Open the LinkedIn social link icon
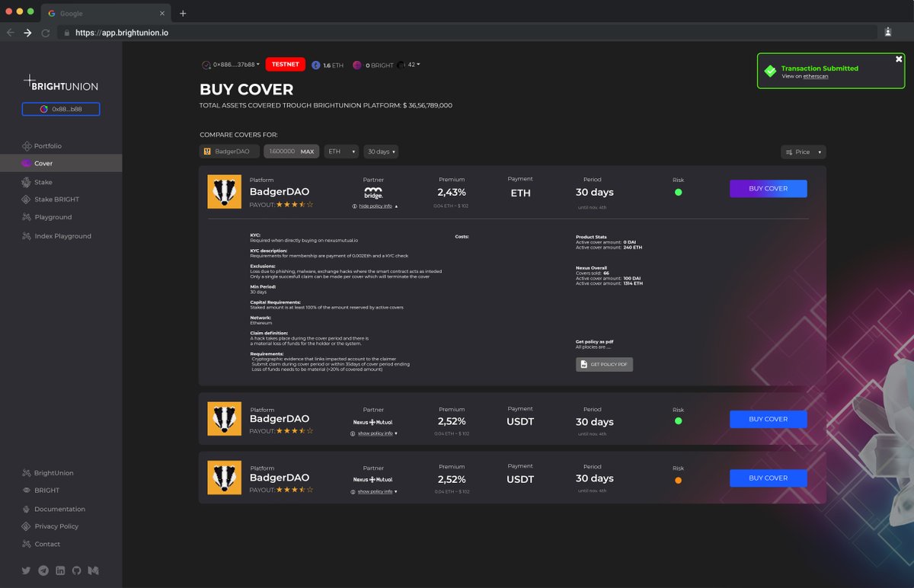 [x=60, y=570]
